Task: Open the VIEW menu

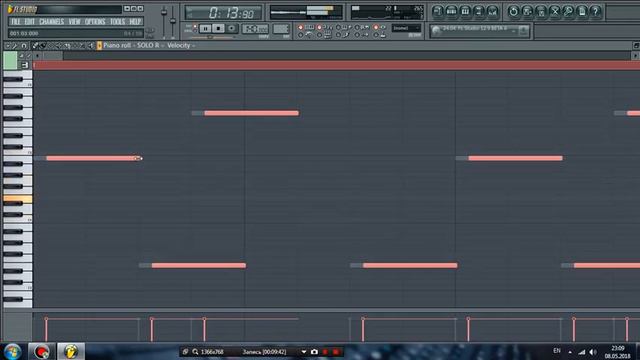Action: coord(74,22)
